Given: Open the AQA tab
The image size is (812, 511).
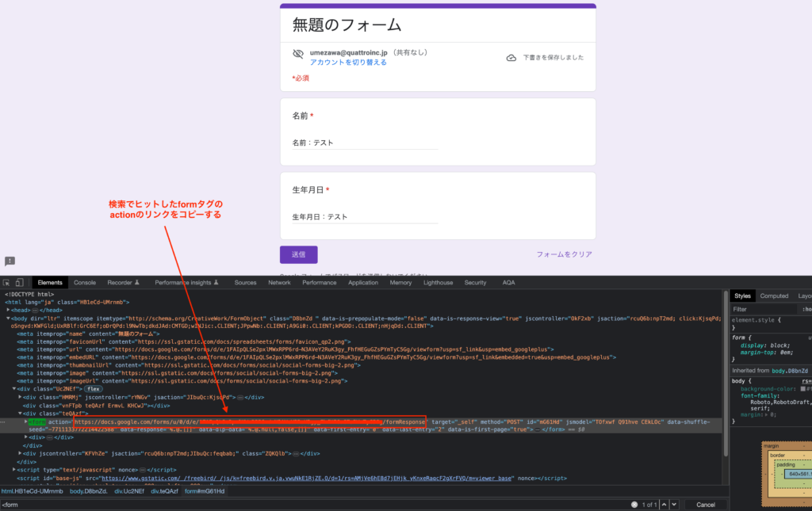Looking at the screenshot, I should 508,282.
